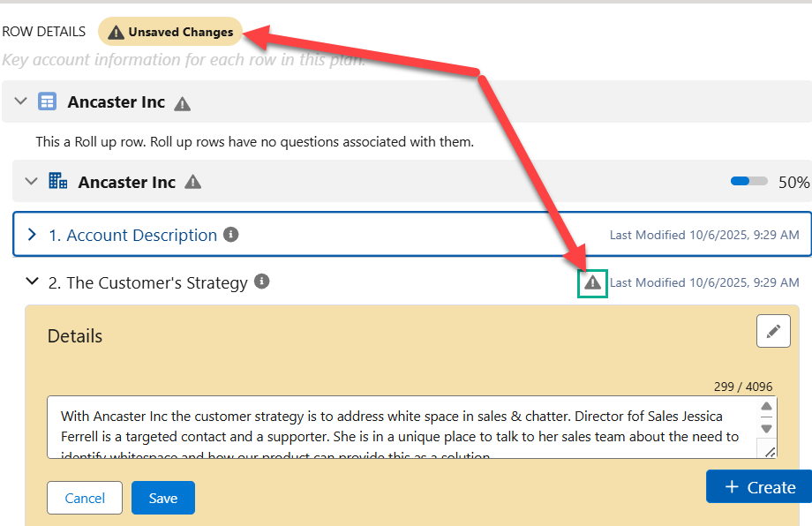Viewport: 812px width, 526px height.
Task: Click info icon next to The Customer's Strategy
Action: coord(261,282)
